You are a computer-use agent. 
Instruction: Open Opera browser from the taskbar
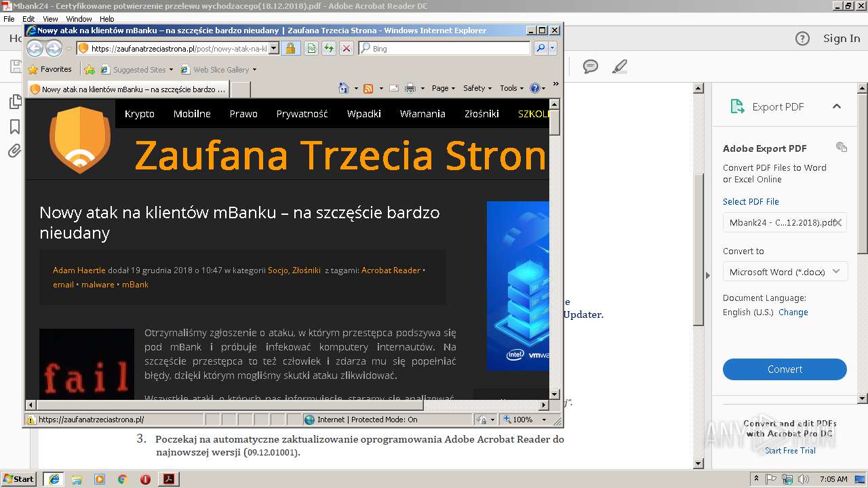(x=145, y=479)
